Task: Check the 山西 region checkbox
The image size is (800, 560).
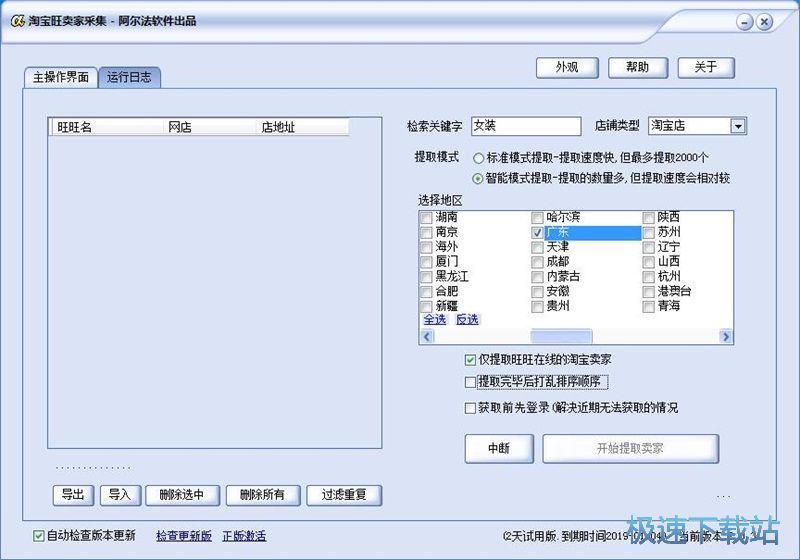Action: (x=648, y=262)
